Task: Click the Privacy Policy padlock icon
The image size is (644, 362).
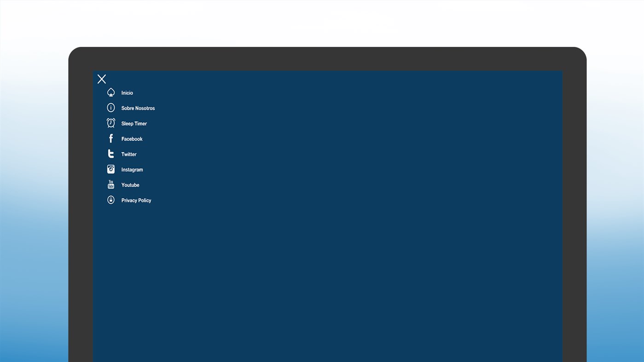Action: pos(111,200)
